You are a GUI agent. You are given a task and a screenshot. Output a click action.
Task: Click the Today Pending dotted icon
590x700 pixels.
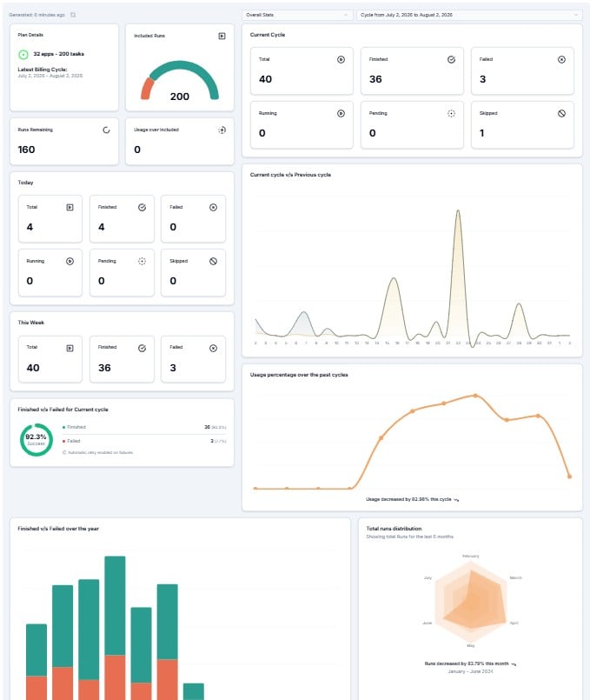142,261
